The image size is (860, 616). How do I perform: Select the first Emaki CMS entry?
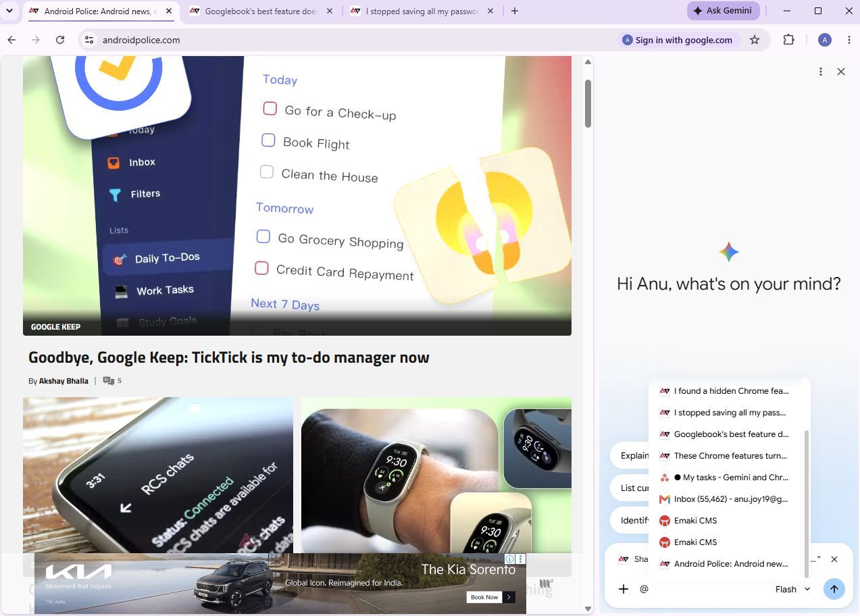tap(728, 521)
